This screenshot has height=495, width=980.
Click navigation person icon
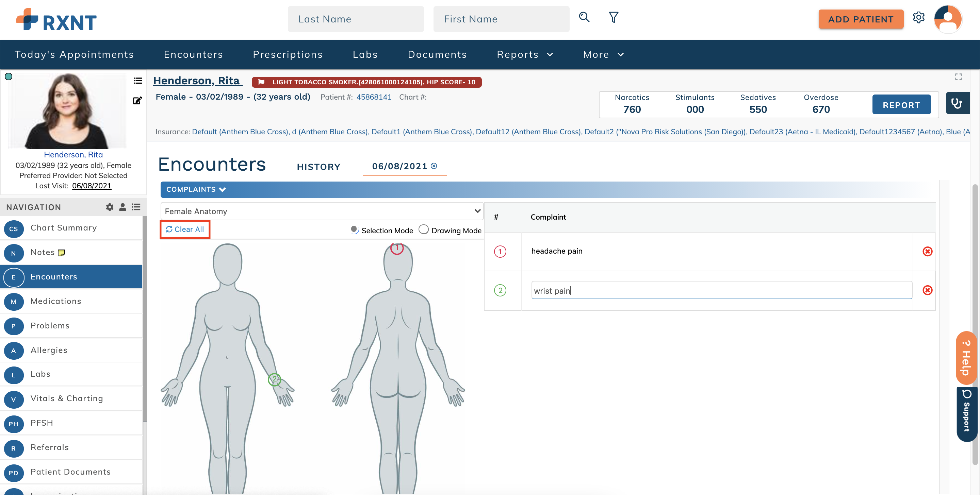122,207
